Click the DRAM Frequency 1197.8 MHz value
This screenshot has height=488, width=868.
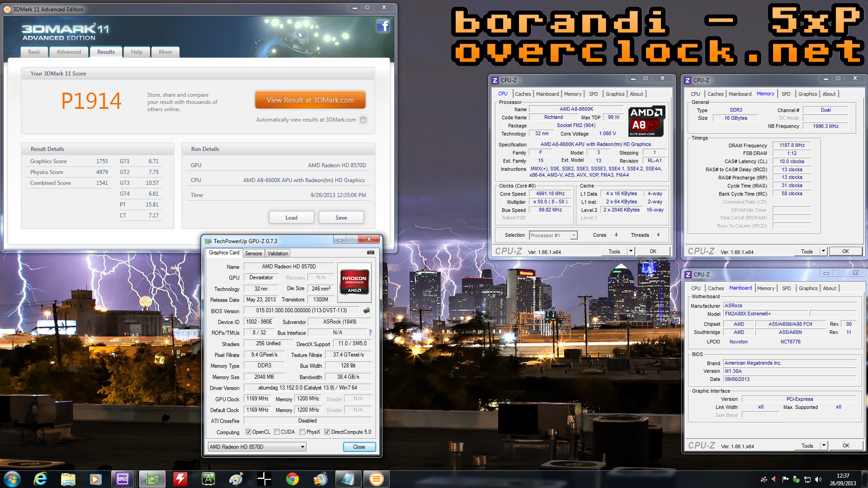pyautogui.click(x=792, y=145)
